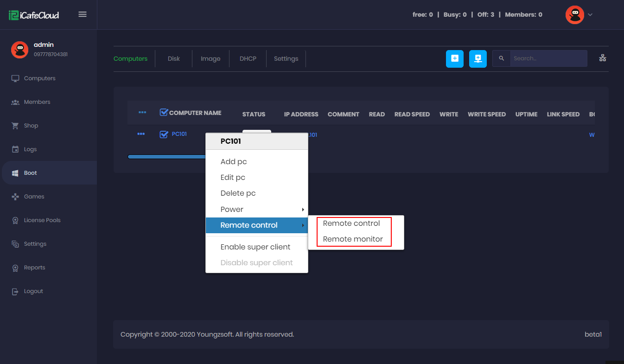
Task: View Logs from the sidebar
Action: coord(30,149)
